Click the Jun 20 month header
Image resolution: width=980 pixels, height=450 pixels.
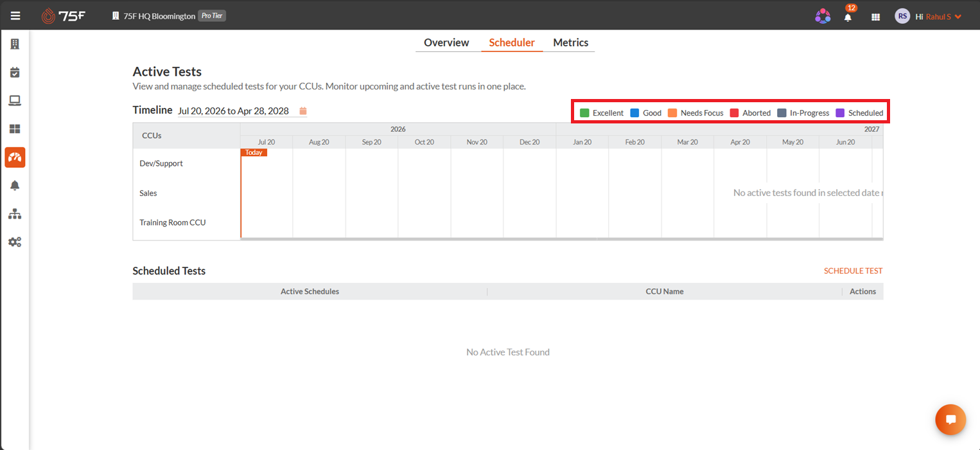pyautogui.click(x=846, y=142)
